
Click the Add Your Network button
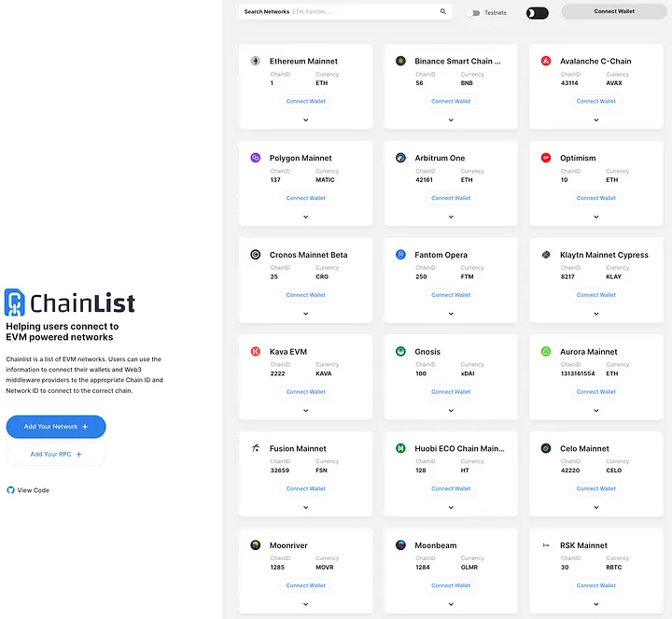pos(56,427)
